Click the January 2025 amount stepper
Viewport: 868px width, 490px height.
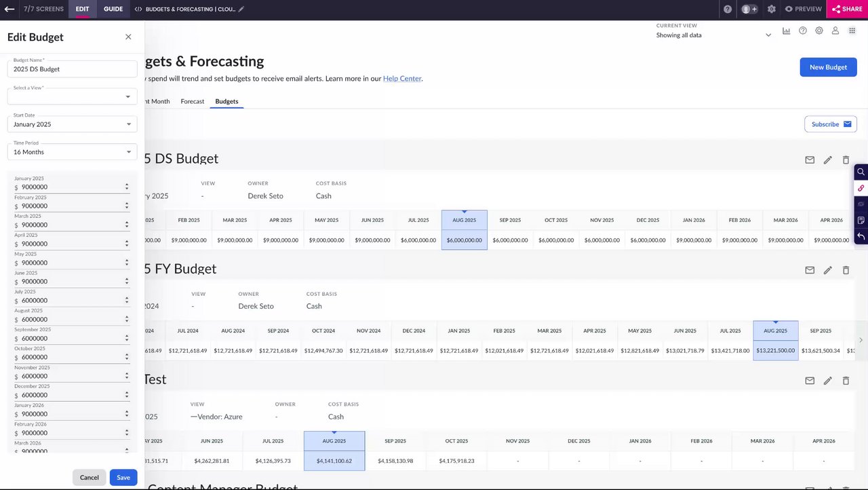click(127, 187)
